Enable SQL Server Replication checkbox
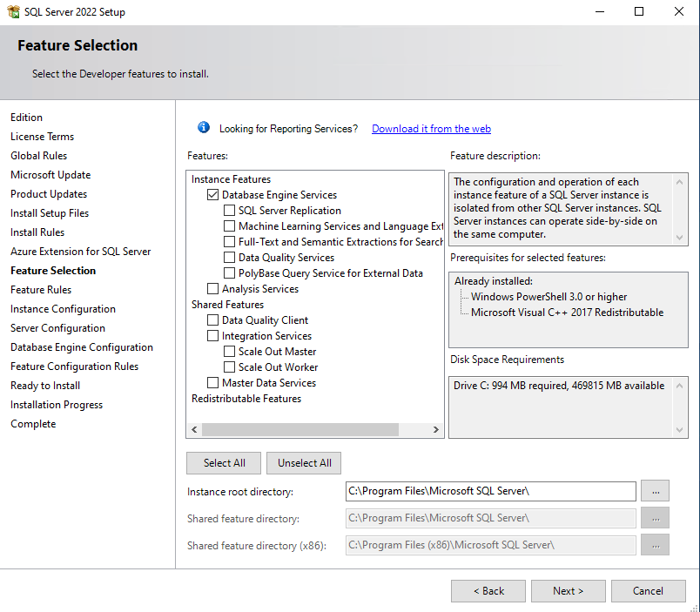 coord(229,211)
